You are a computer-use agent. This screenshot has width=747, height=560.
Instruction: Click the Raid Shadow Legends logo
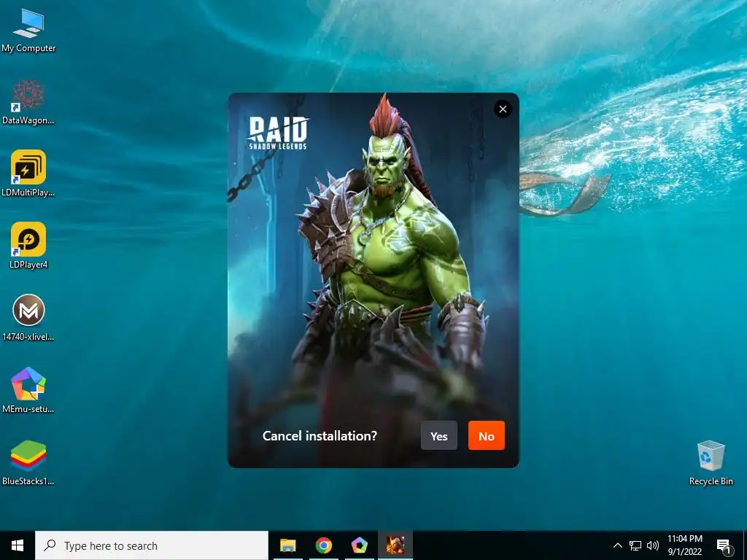[x=278, y=133]
